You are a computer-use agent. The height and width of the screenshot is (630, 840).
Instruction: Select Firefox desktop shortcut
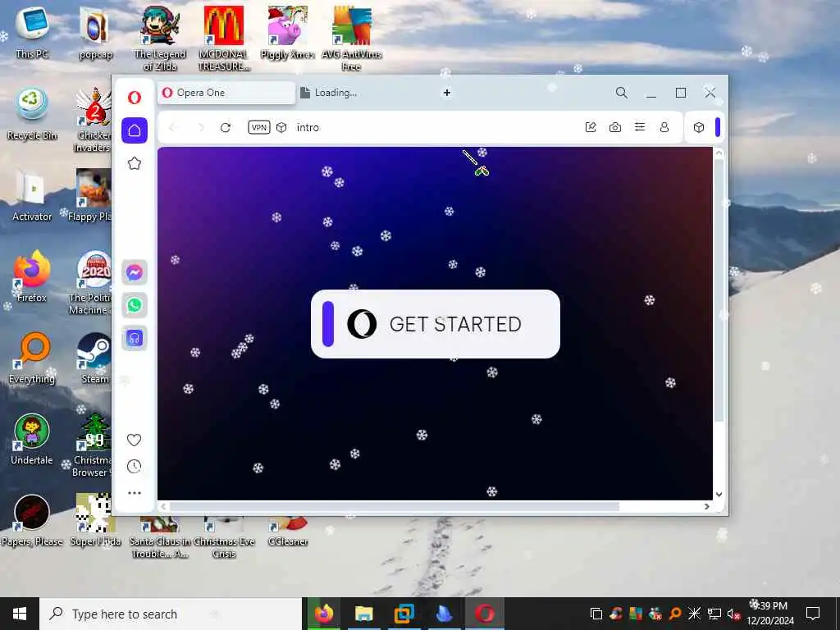[32, 276]
